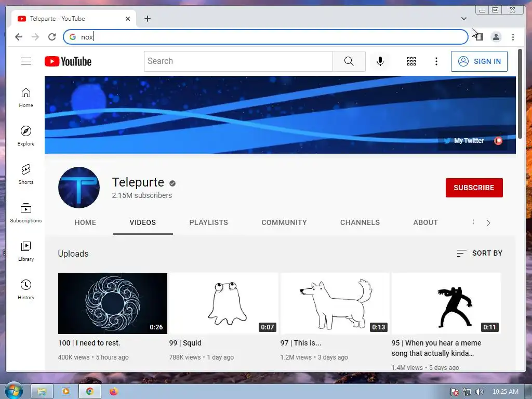Click the YouTube logo
The width and height of the screenshot is (532, 399).
(x=68, y=61)
